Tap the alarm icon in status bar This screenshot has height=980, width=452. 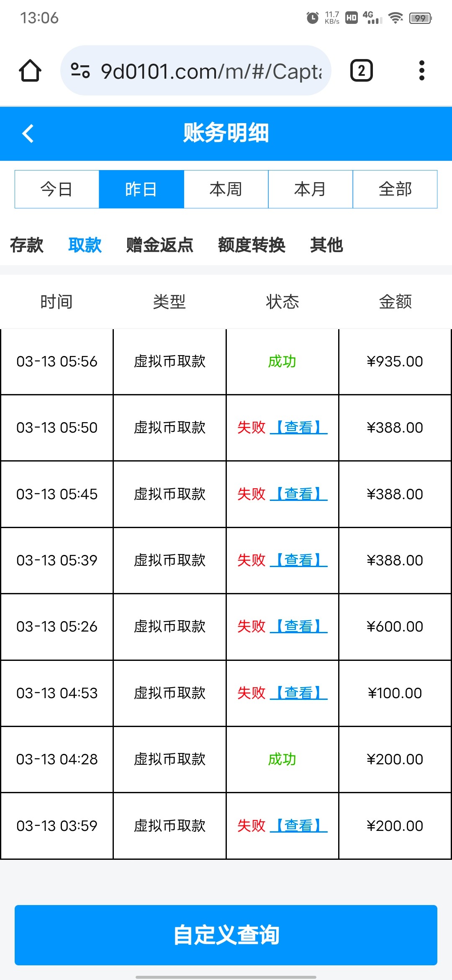(x=312, y=18)
